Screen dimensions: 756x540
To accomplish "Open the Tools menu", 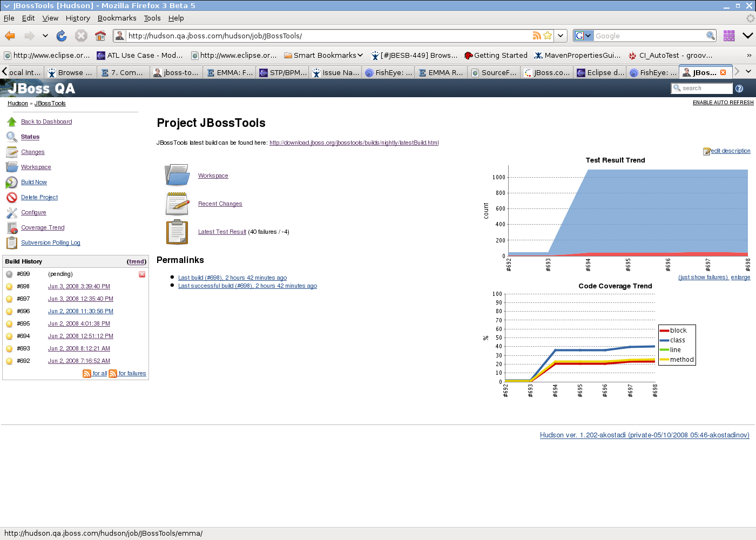I will click(152, 18).
